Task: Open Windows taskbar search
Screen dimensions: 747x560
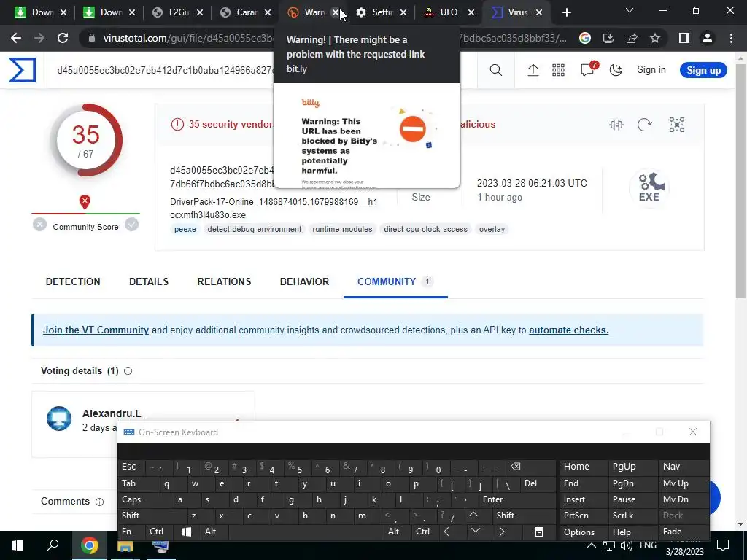Action: click(53, 545)
